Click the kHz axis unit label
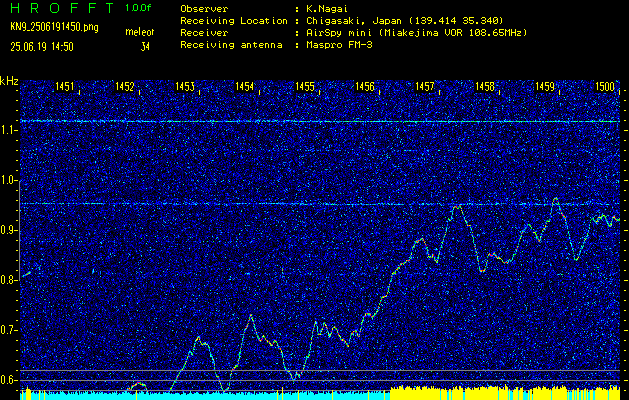The width and height of the screenshot is (629, 400). tap(9, 81)
